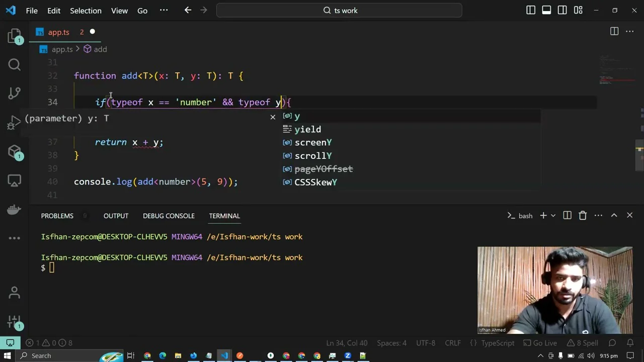Toggle the bottom panel layout button

click(546, 11)
